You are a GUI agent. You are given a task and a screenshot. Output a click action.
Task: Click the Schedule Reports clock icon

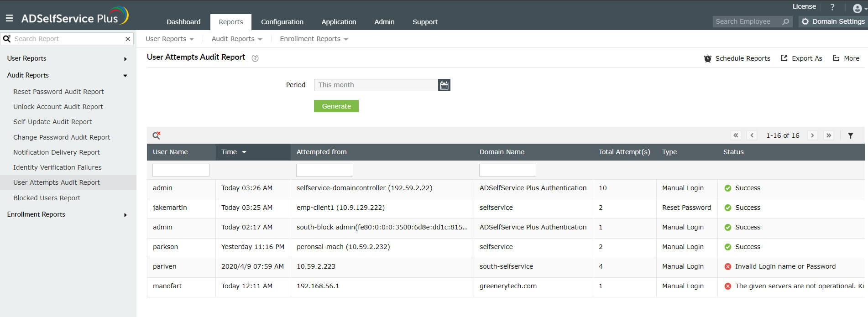(707, 58)
